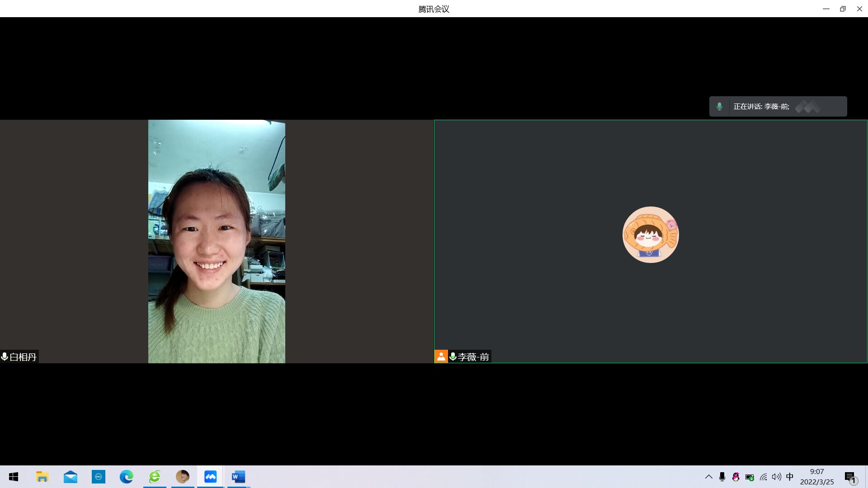This screenshot has height=488, width=868.
Task: Open the Windows Start menu
Action: [x=14, y=477]
